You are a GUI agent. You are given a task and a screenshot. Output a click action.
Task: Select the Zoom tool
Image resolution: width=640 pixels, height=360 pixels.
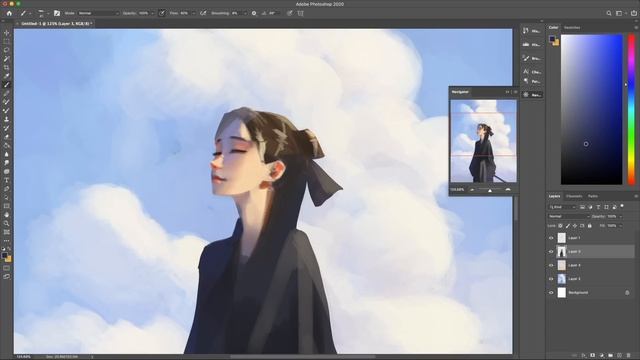[7, 223]
